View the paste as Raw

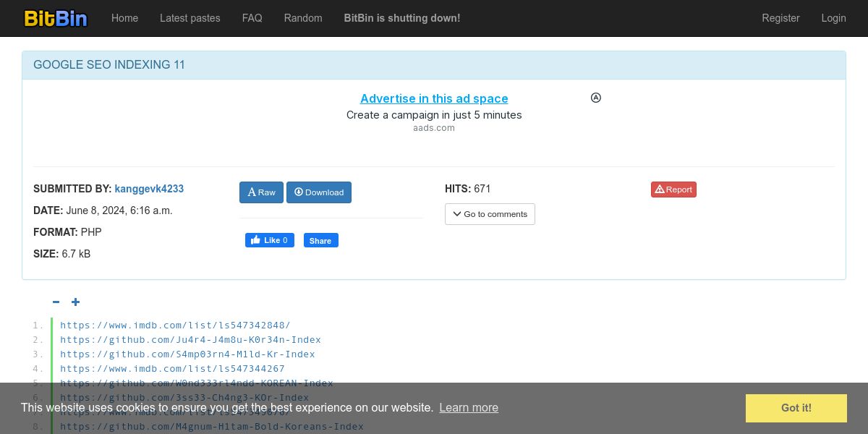pos(261,192)
